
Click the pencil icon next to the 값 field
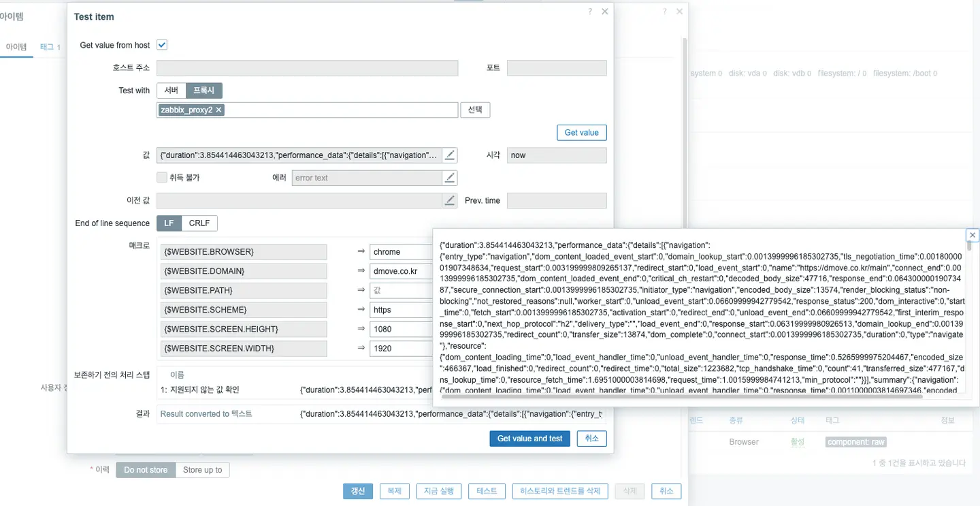(x=449, y=155)
